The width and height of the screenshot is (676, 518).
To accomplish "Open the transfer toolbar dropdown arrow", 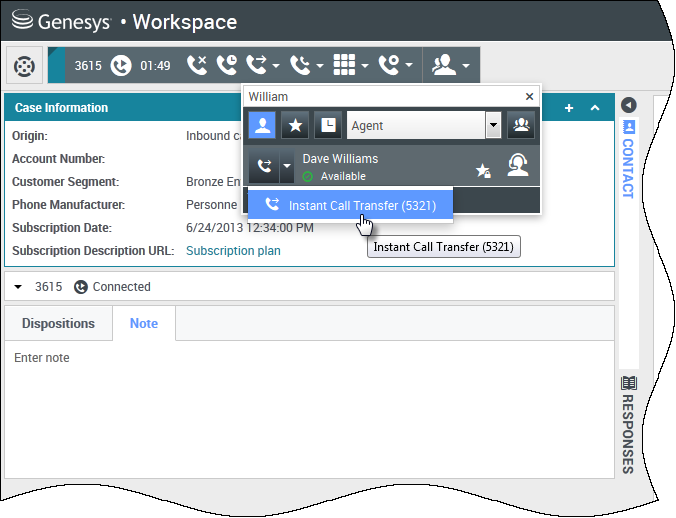I will click(x=276, y=66).
